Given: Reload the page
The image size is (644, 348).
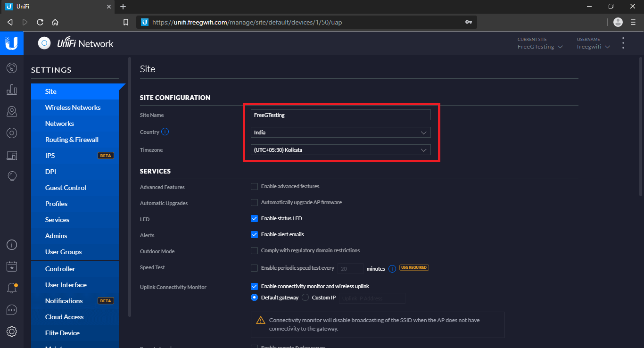Looking at the screenshot, I should (40, 22).
